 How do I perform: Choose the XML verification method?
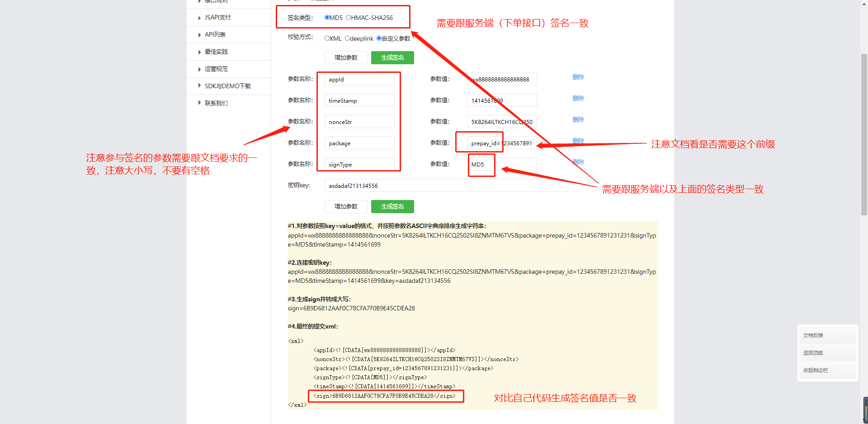(327, 38)
